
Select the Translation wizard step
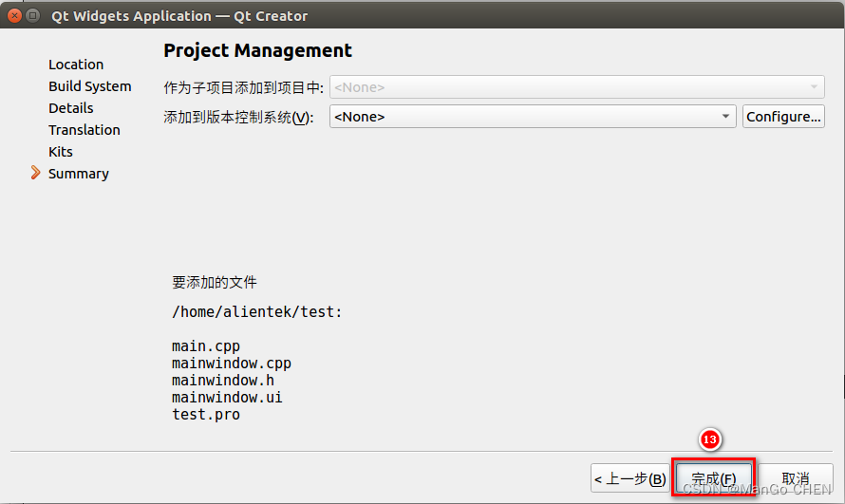84,130
